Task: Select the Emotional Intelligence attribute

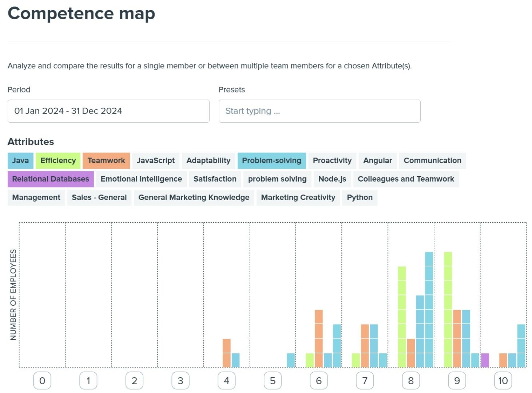Action: [141, 179]
